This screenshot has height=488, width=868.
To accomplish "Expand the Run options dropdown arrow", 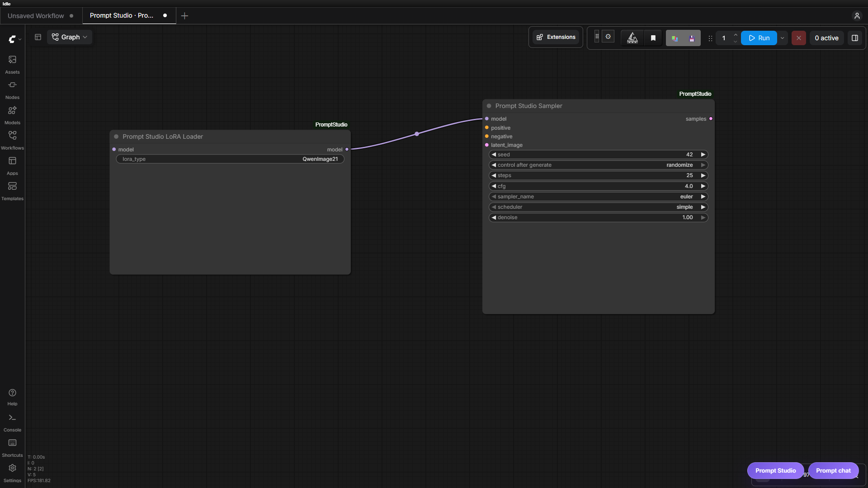I will point(782,38).
